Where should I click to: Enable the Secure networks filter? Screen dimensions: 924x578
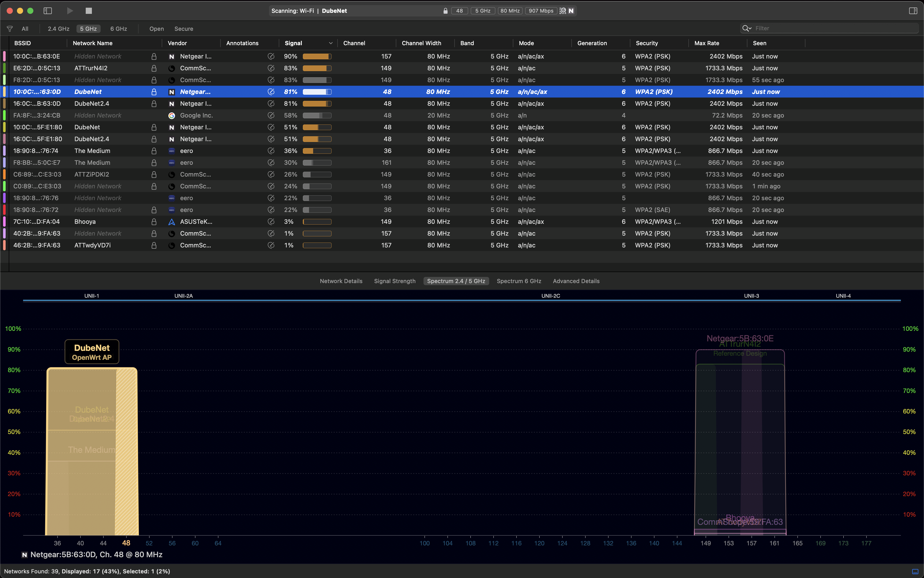point(184,28)
